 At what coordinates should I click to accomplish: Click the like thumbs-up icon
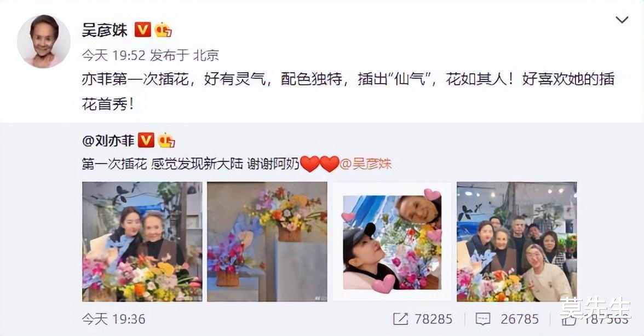(x=569, y=319)
